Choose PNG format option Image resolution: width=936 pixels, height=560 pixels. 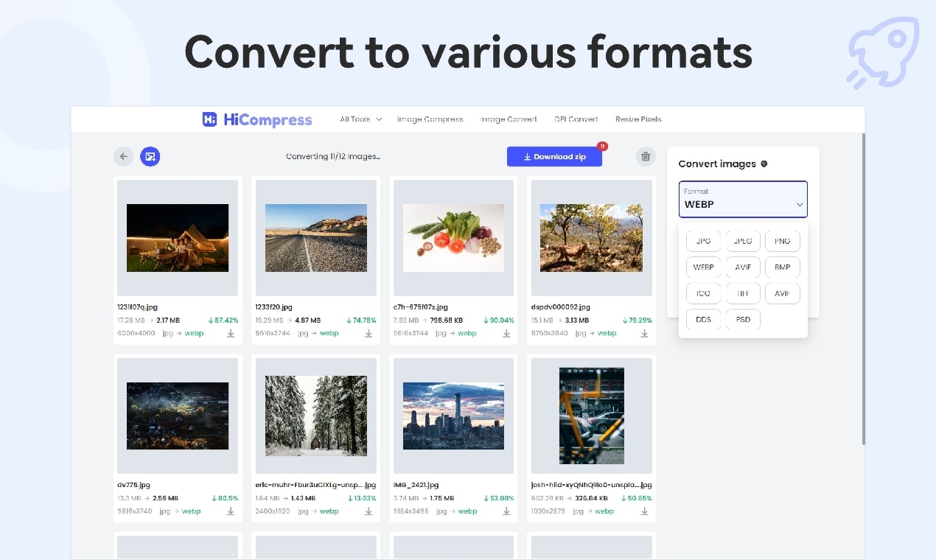[x=783, y=241]
